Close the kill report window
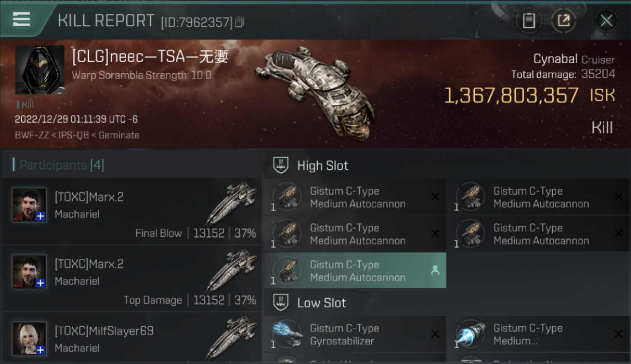This screenshot has height=364, width=631. tap(606, 21)
